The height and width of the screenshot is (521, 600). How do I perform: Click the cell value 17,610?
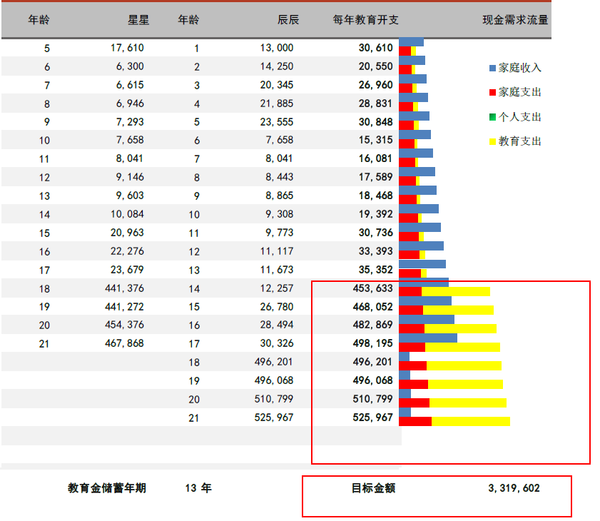127,48
